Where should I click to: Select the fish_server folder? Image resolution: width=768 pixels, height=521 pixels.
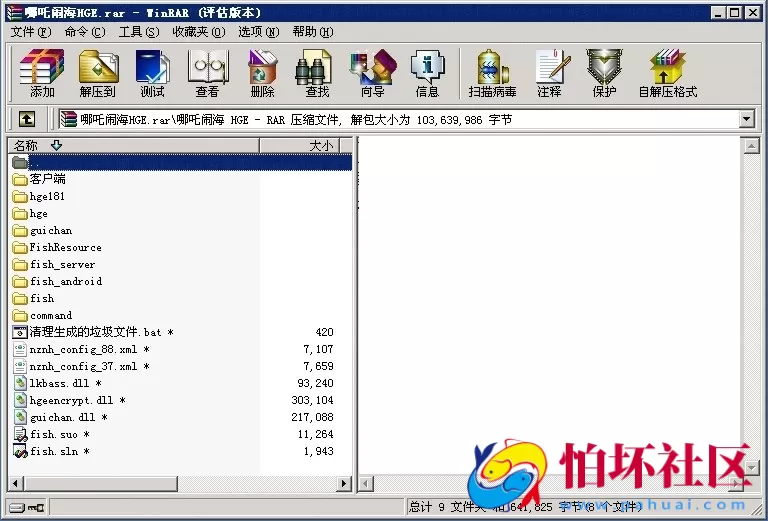(x=54, y=264)
